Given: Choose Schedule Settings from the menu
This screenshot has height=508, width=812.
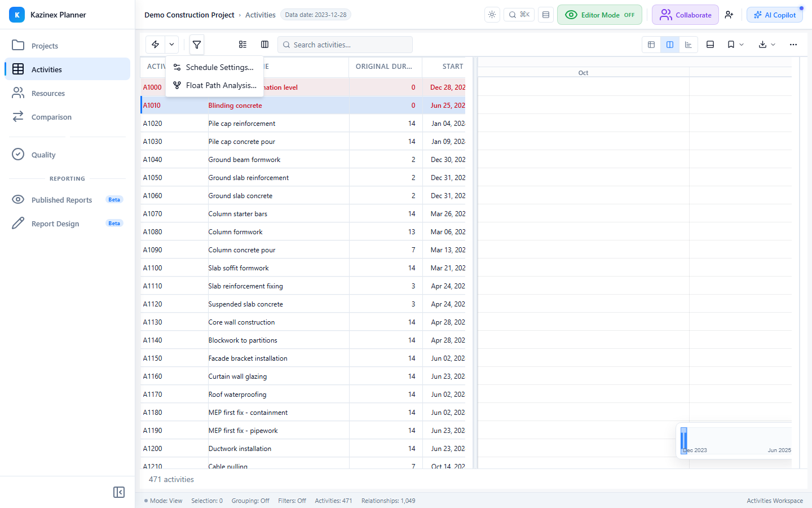Looking at the screenshot, I should (214, 67).
